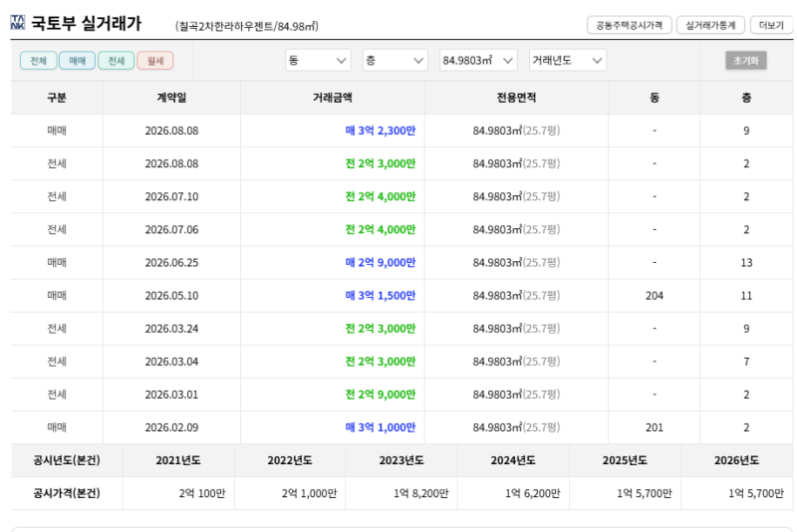797x532 pixels.
Task: Click the 국토부 실거래가 title
Action: (87, 23)
